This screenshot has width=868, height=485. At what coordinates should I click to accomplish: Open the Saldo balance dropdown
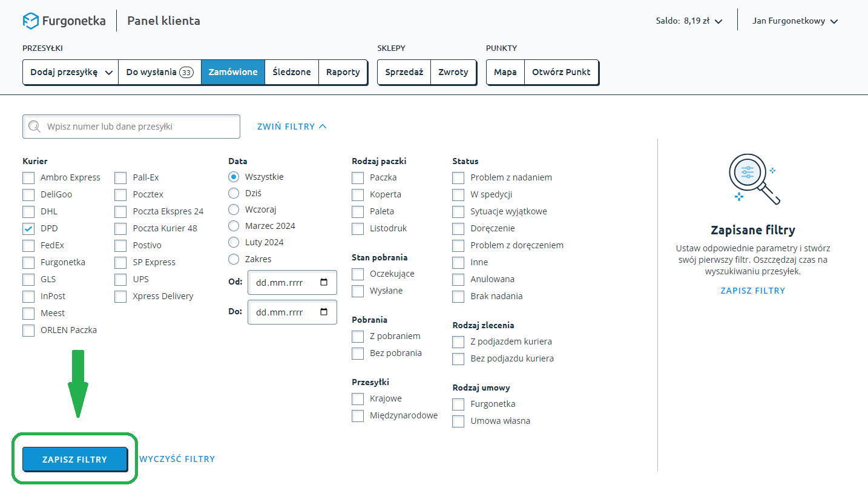pyautogui.click(x=689, y=21)
